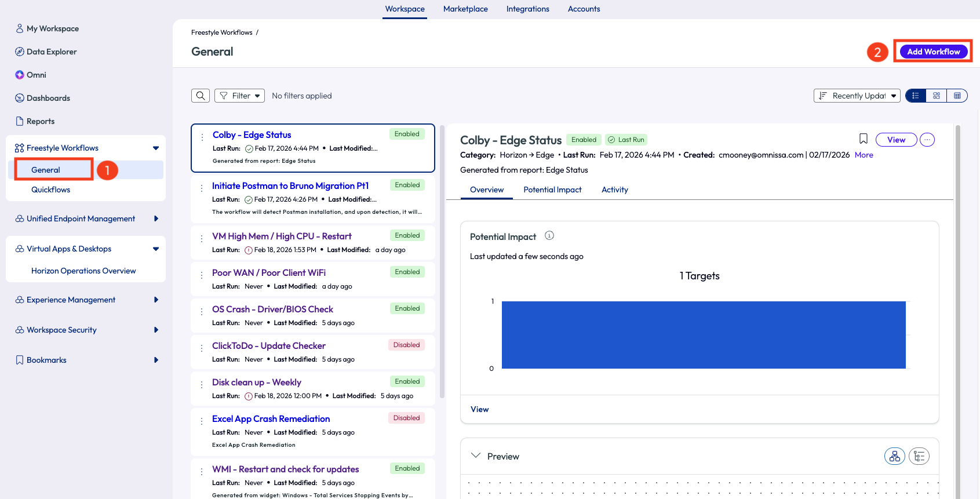
Task: Click the Add Workflow button
Action: point(933,52)
